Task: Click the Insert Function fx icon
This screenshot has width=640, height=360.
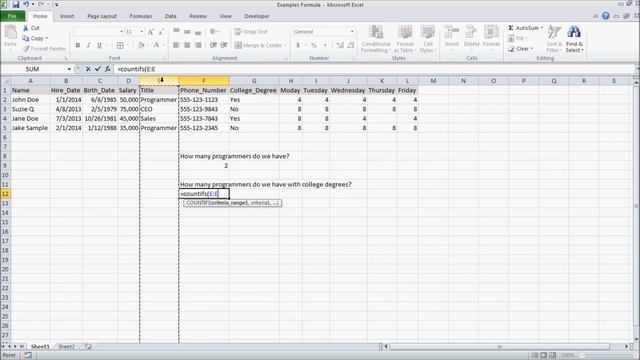Action: pyautogui.click(x=107, y=69)
